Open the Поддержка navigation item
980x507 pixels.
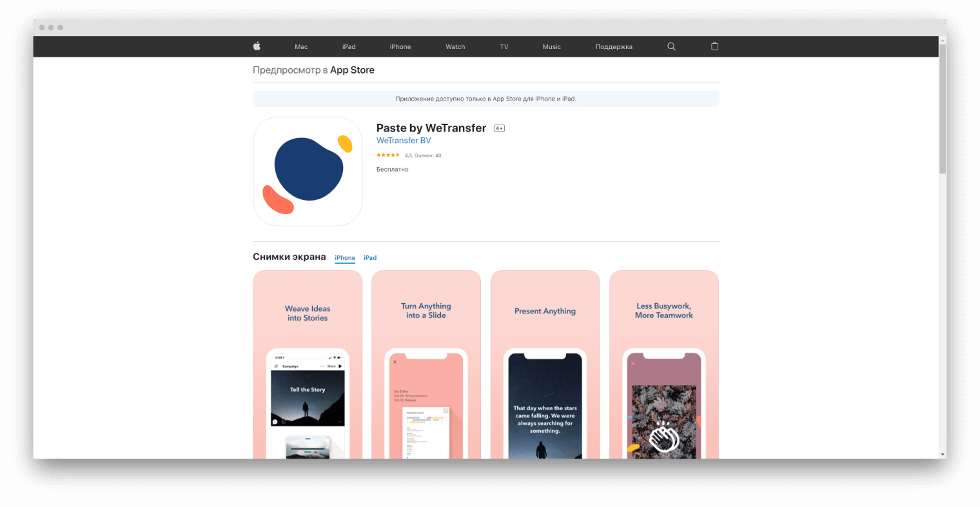[614, 46]
